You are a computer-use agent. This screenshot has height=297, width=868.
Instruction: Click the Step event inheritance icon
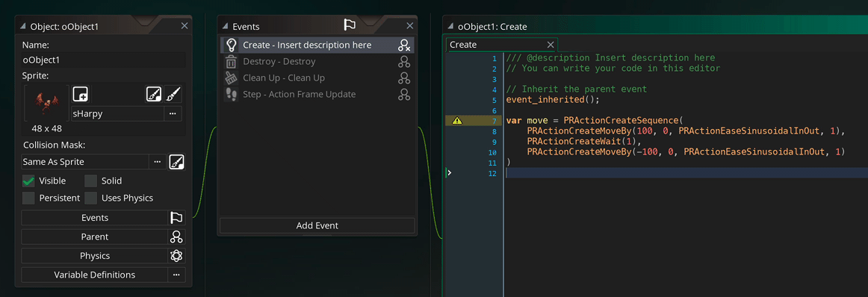tap(404, 95)
